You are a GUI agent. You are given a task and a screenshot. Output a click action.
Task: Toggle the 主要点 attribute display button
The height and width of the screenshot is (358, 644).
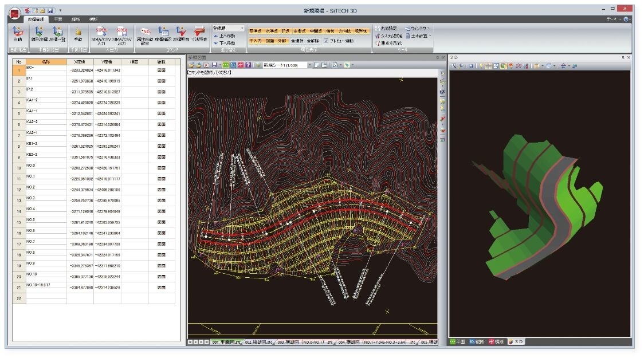click(x=300, y=31)
